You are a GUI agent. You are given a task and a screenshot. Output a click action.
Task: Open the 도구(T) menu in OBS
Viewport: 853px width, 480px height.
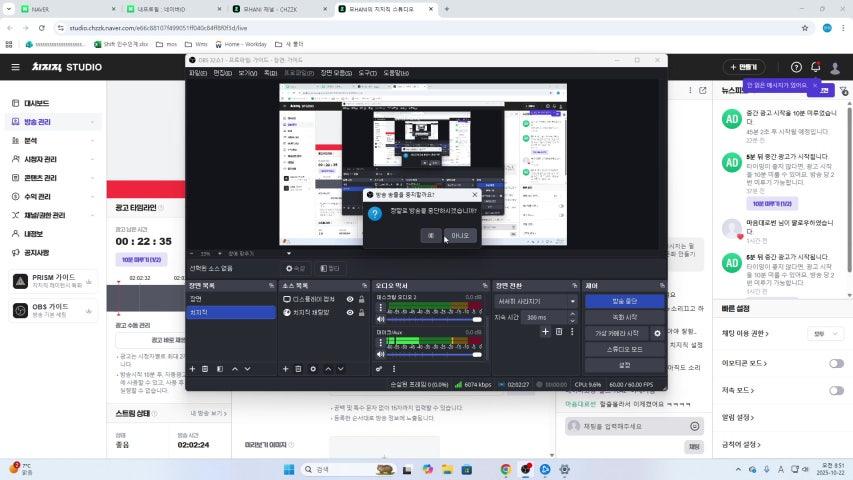click(x=367, y=73)
